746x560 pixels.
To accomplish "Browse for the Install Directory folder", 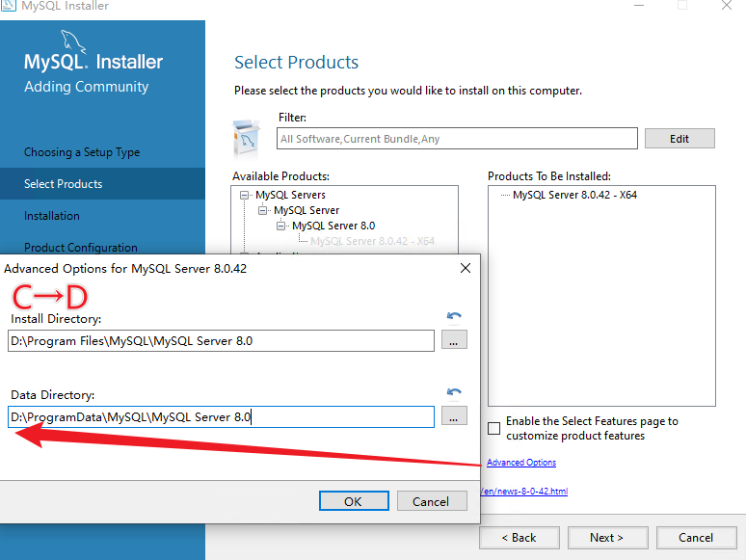I will point(454,339).
